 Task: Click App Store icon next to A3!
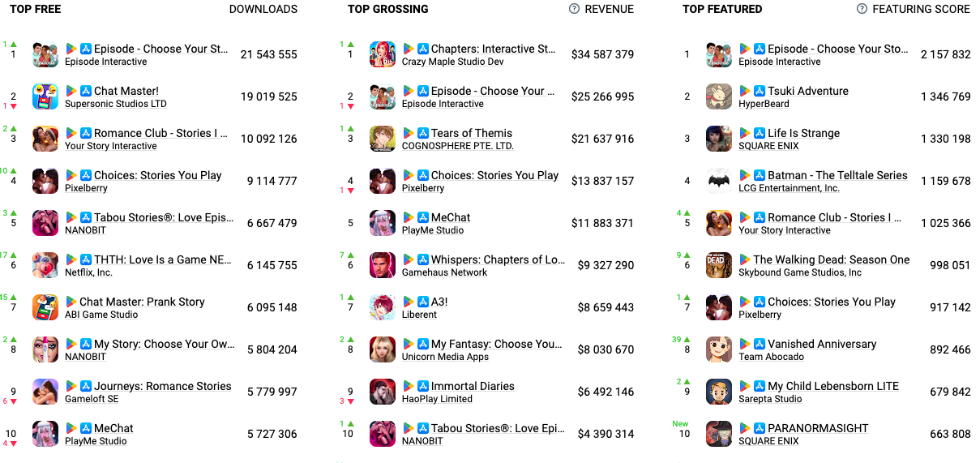point(423,302)
